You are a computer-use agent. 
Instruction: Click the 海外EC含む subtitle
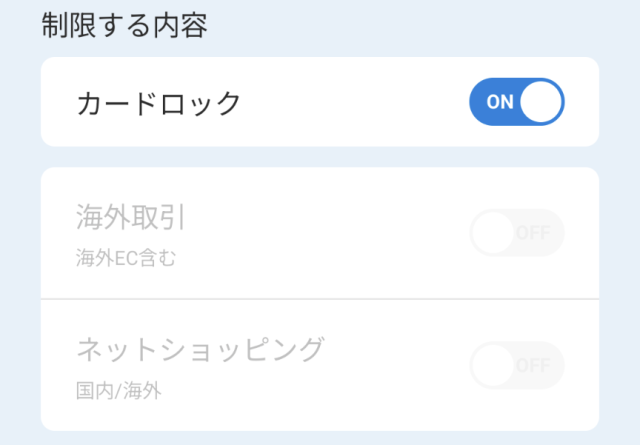[x=126, y=258]
